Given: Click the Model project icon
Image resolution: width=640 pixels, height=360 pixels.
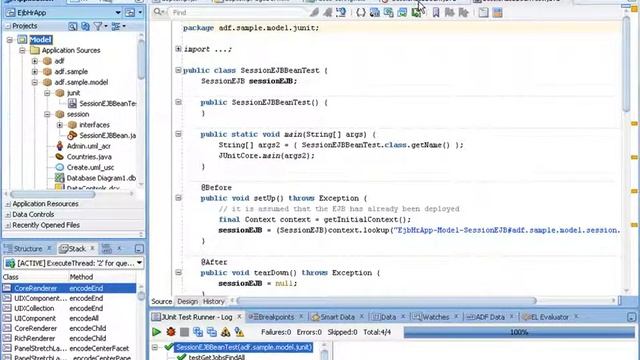Looking at the screenshot, I should tap(22, 40).
